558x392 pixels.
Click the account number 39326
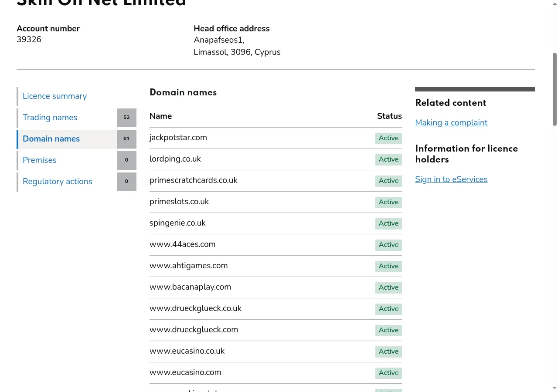(x=29, y=40)
